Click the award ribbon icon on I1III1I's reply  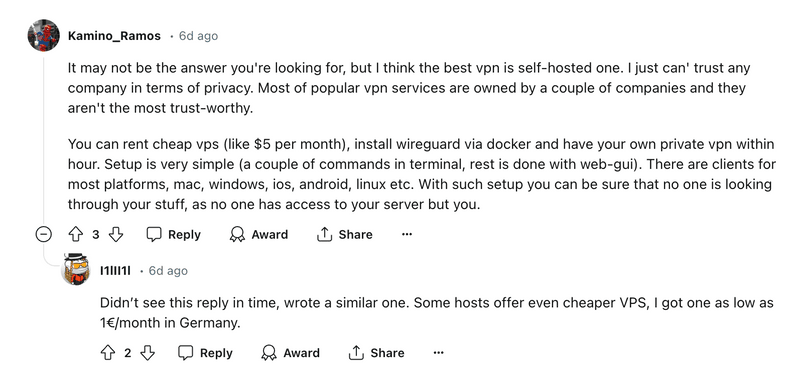pyautogui.click(x=269, y=353)
